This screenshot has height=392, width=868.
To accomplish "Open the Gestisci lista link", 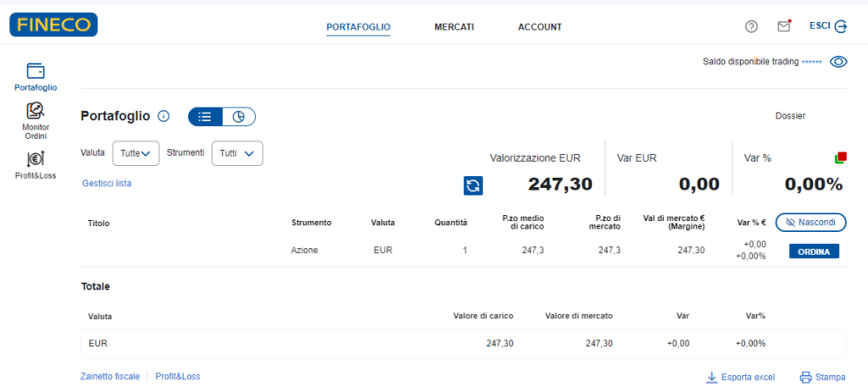I will tap(107, 183).
